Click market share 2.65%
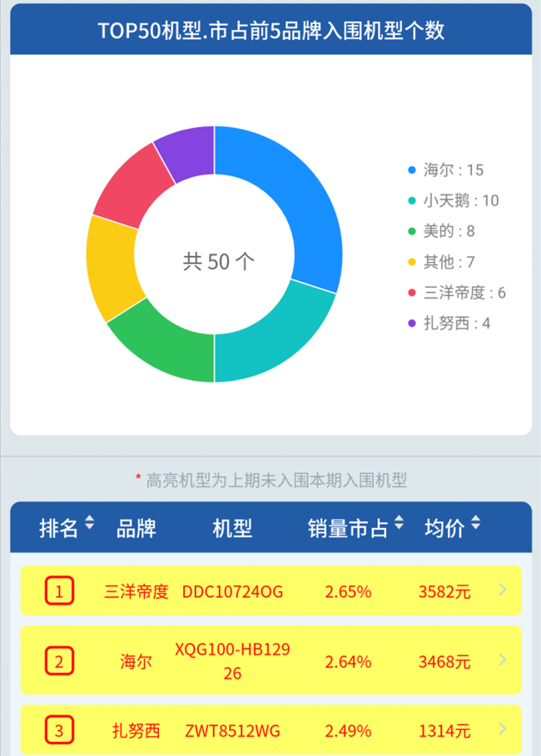 [348, 591]
